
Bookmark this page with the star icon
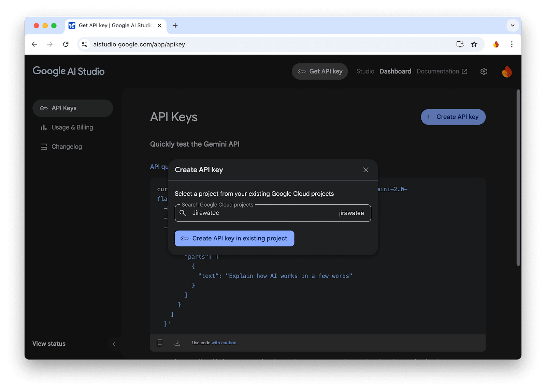click(474, 44)
